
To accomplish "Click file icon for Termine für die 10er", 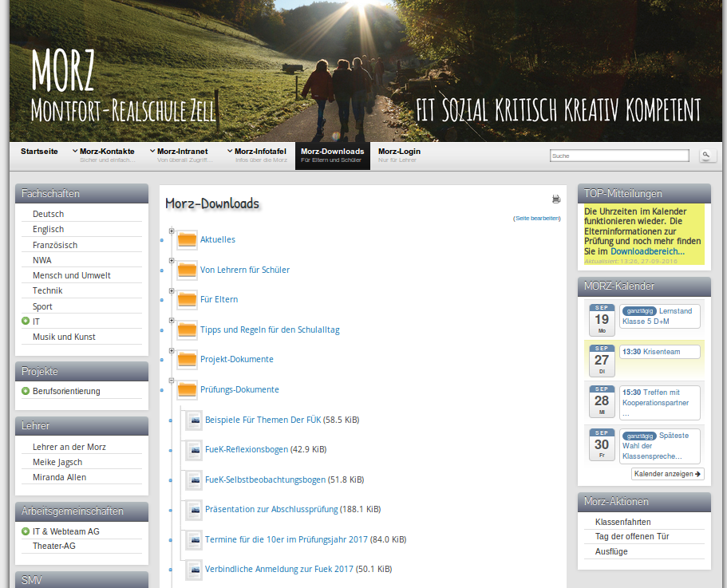I will click(x=195, y=540).
